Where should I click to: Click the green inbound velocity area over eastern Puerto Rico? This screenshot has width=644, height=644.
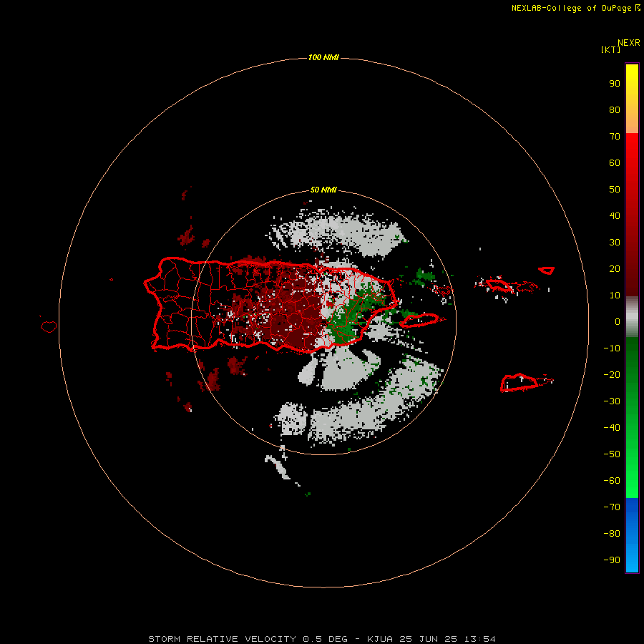[x=349, y=318]
